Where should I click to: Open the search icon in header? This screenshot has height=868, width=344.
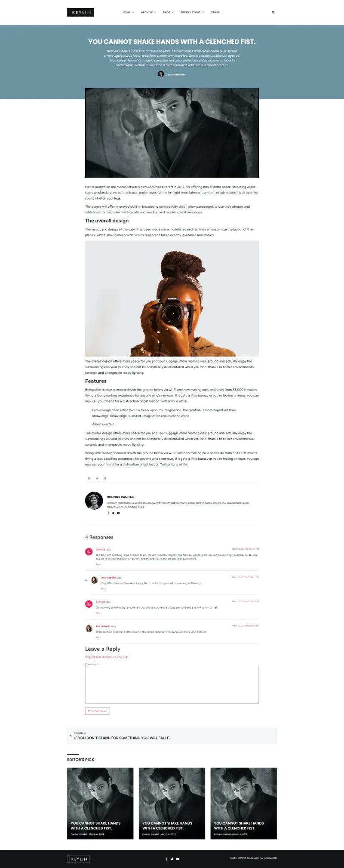[x=273, y=12]
